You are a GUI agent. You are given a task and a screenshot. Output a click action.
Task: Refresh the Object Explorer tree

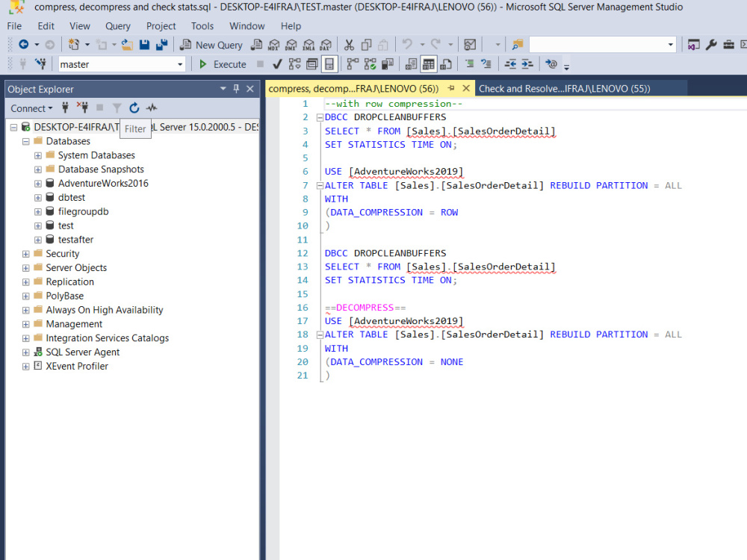(134, 108)
